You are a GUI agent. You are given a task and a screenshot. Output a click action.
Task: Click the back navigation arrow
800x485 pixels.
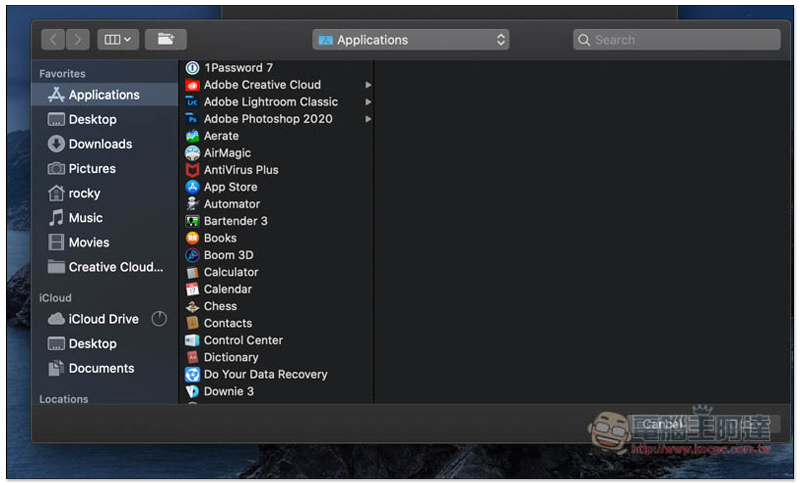[x=53, y=39]
